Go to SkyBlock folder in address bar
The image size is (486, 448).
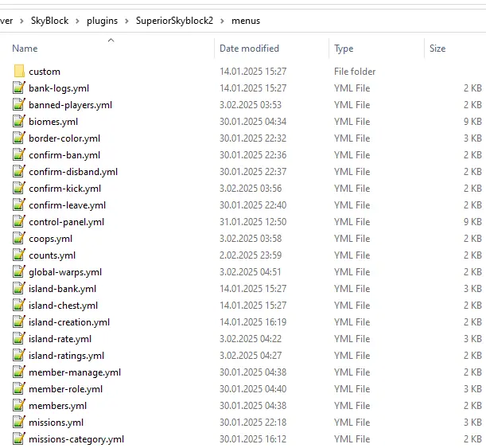(x=49, y=21)
